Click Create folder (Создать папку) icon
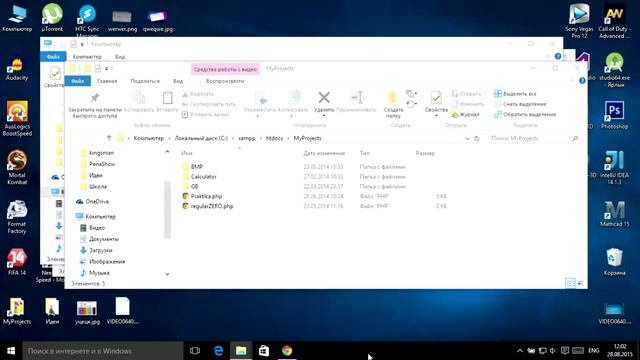This screenshot has height=360, width=640. pos(393,104)
